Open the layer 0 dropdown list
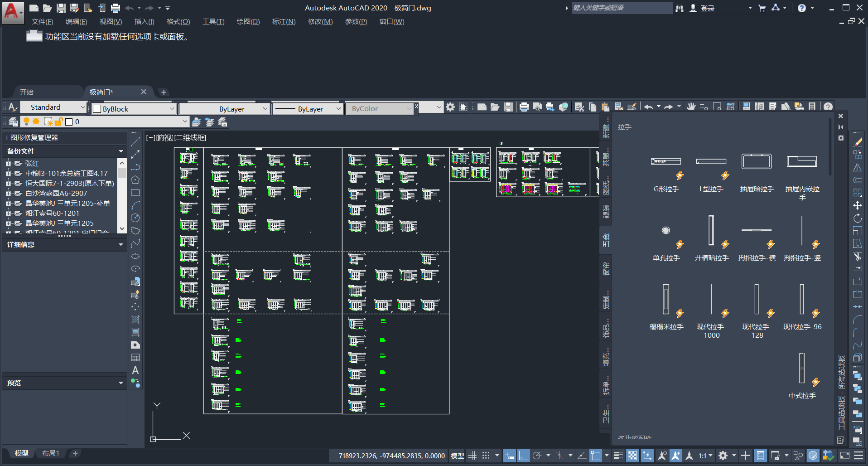 (184, 121)
